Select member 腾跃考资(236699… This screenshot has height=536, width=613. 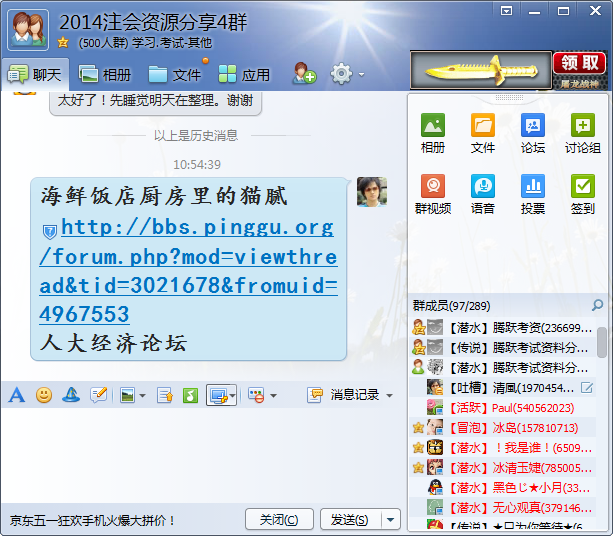502,328
